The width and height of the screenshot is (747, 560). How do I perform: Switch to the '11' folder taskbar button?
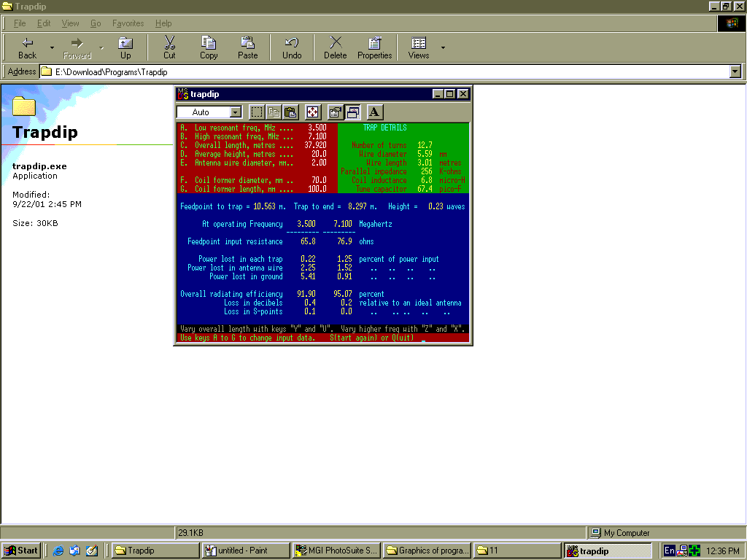pos(517,551)
